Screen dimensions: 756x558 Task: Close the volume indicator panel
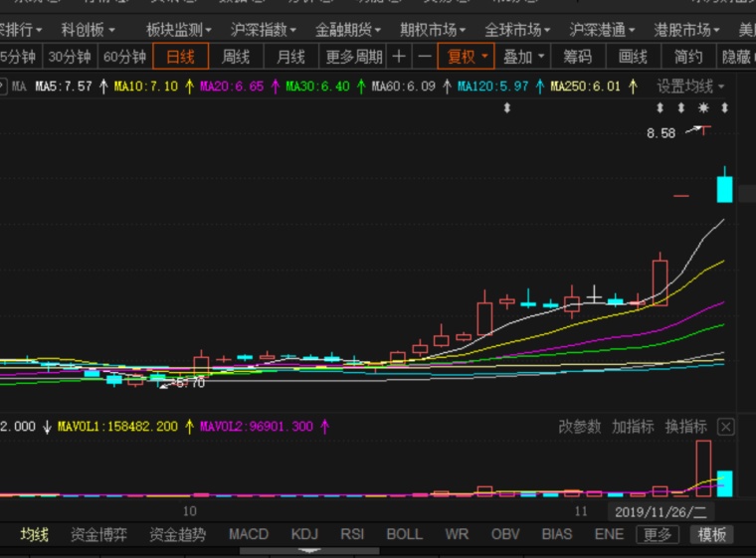tap(725, 427)
